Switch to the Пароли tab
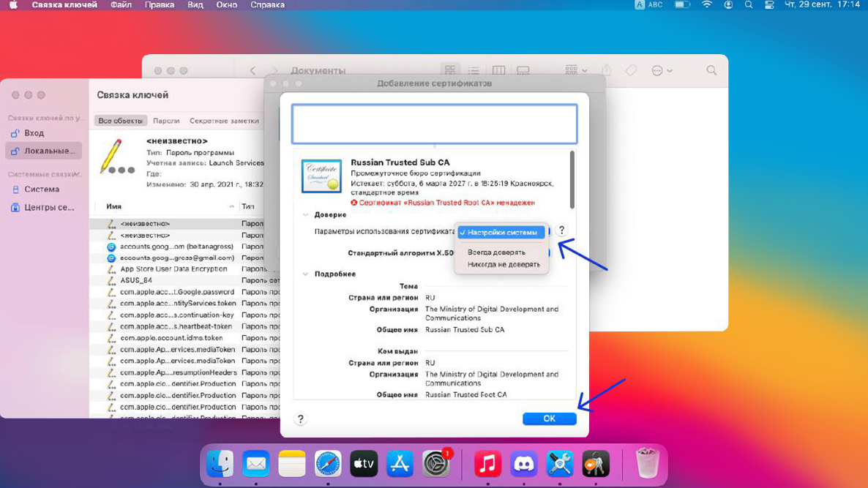Screen dimensions: 868x488 pyautogui.click(x=166, y=121)
